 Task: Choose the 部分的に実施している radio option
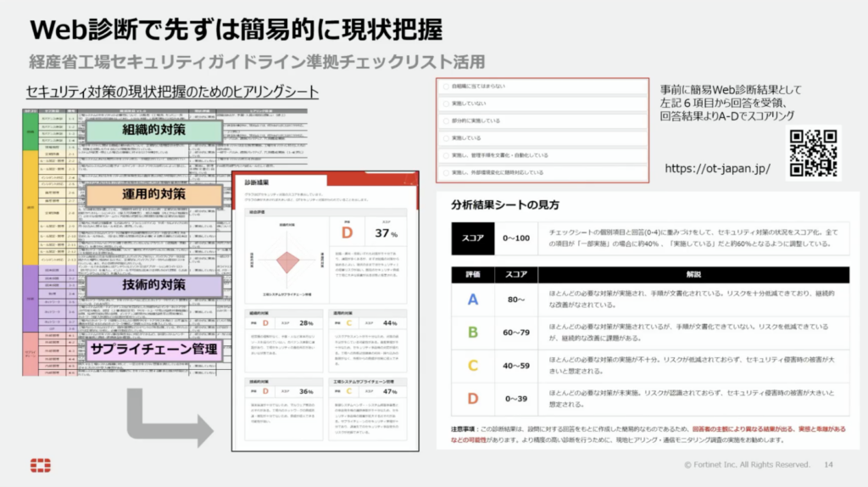click(x=447, y=120)
